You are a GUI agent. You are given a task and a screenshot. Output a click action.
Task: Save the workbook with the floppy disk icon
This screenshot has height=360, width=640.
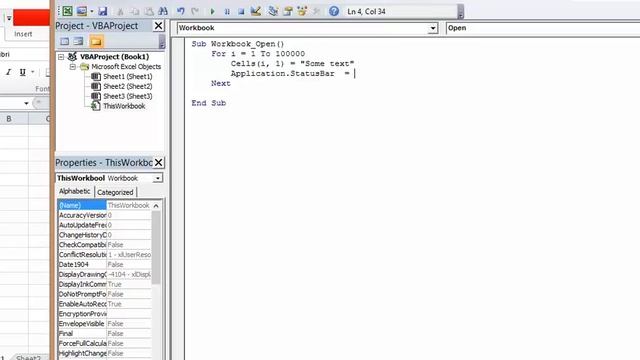pyautogui.click(x=102, y=11)
